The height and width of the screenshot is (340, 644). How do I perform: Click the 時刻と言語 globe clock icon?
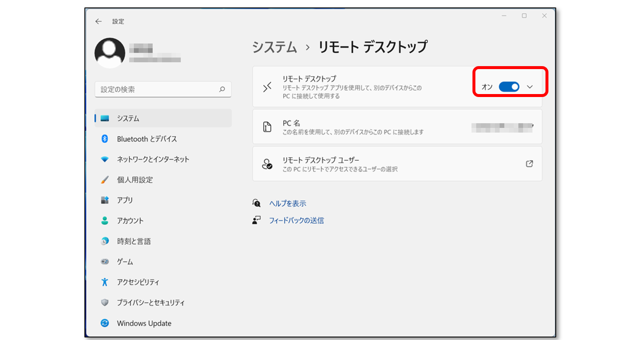[104, 242]
